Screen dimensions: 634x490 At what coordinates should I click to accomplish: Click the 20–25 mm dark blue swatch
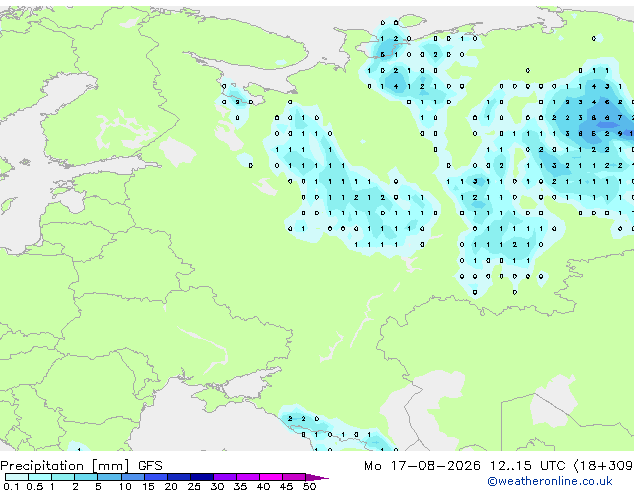pos(178,477)
